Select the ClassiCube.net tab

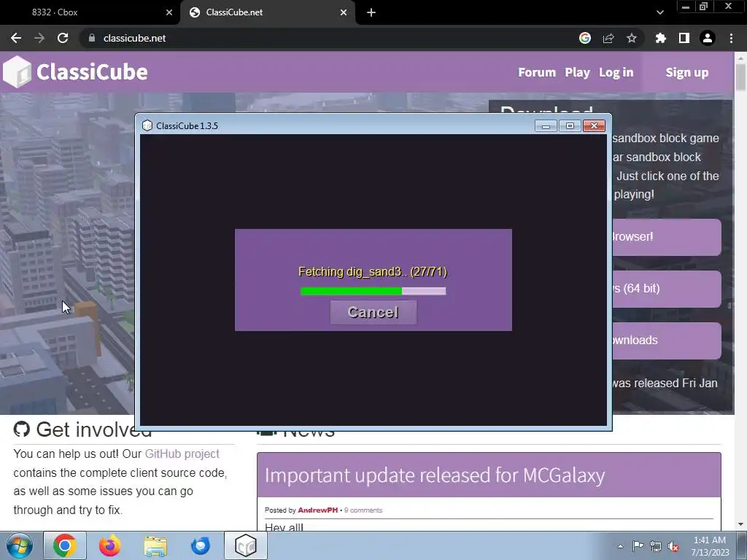(x=267, y=12)
